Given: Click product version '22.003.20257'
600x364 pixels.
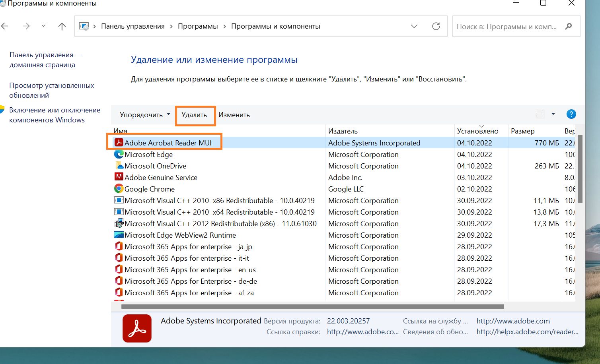Looking at the screenshot, I should 348,321.
